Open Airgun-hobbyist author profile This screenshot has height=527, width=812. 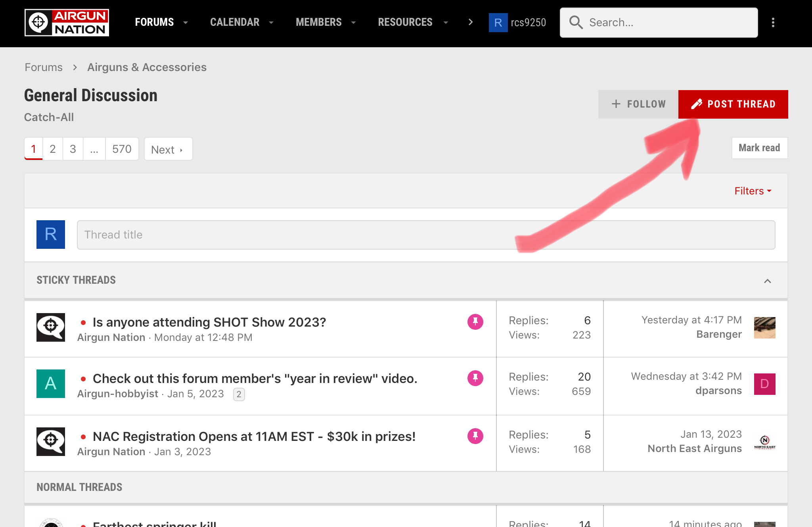coord(117,394)
